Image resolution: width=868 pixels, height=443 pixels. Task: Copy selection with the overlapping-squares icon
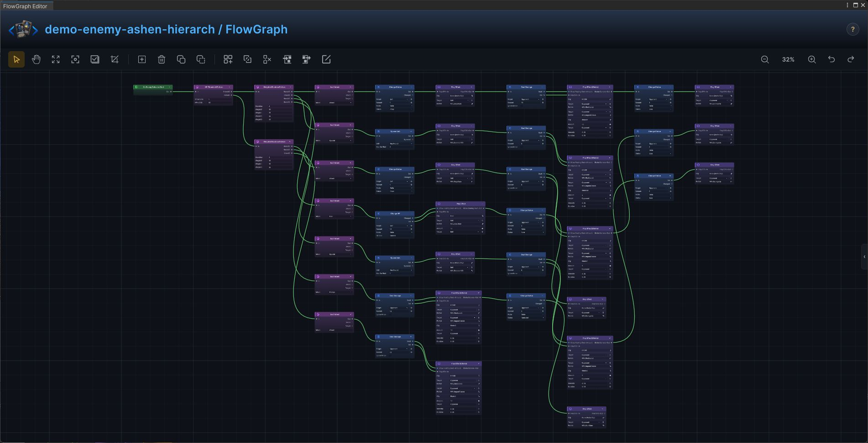click(x=181, y=59)
